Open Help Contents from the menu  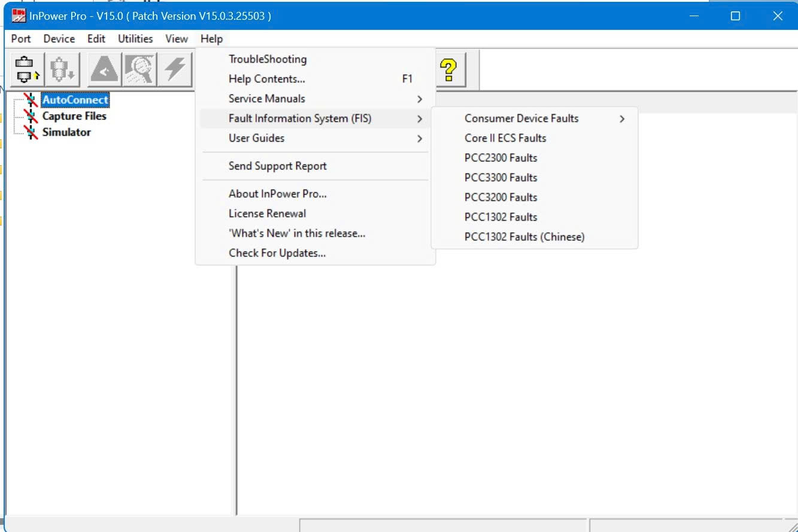tap(315, 79)
